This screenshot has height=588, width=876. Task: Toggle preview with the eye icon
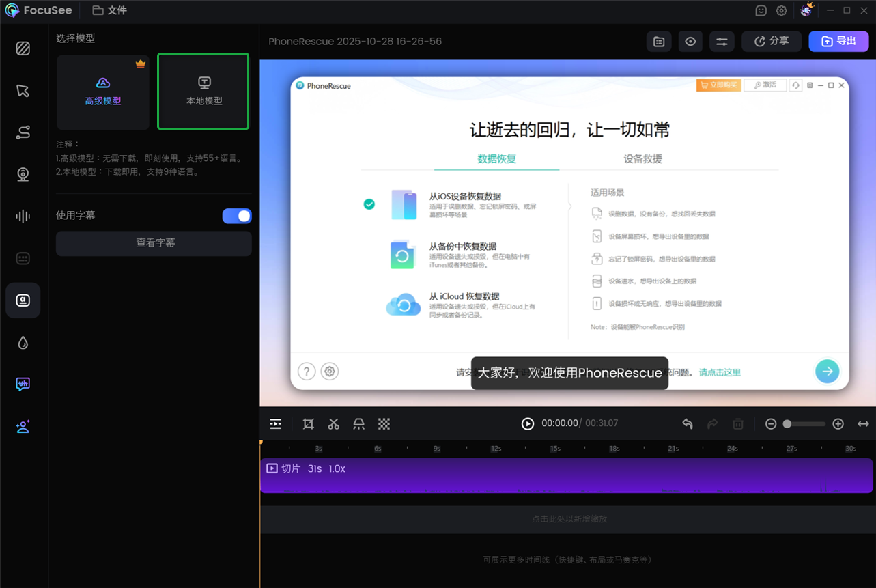pos(690,42)
